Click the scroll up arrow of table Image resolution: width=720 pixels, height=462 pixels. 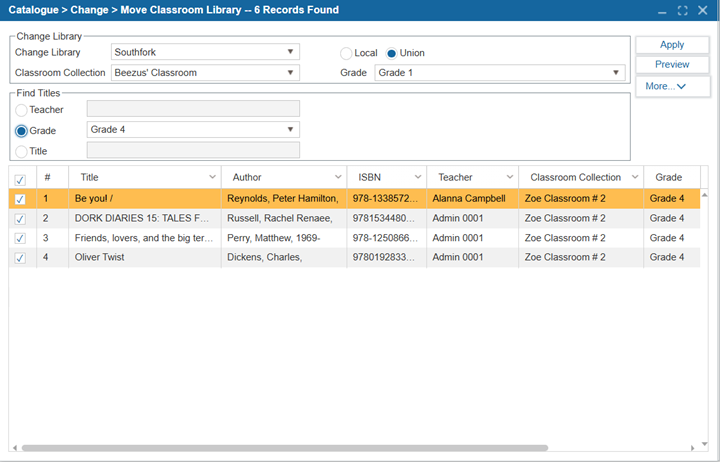tap(704, 195)
